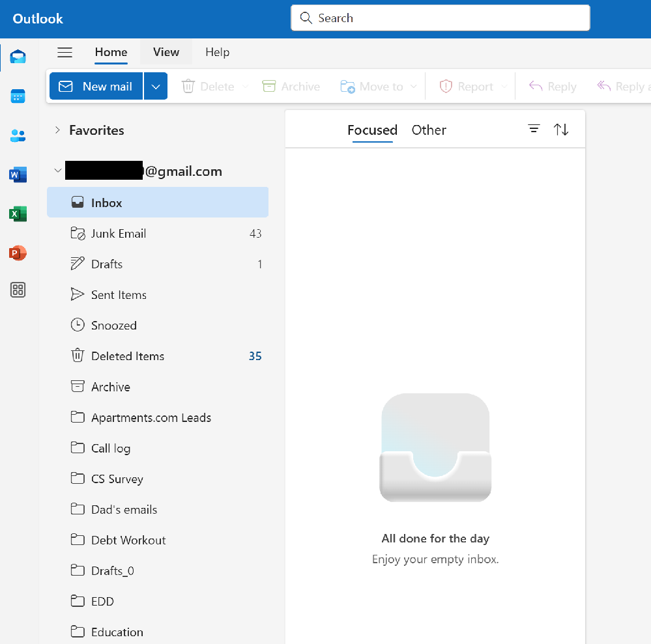Open the Deleted Items folder
The width and height of the screenshot is (651, 644).
[x=158, y=356]
